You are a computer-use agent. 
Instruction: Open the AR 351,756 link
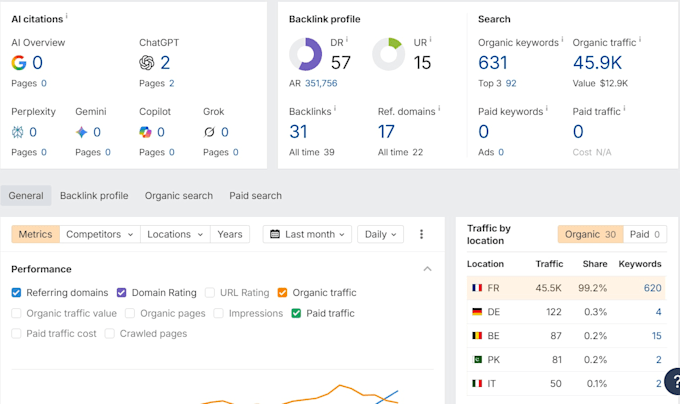[x=321, y=83]
